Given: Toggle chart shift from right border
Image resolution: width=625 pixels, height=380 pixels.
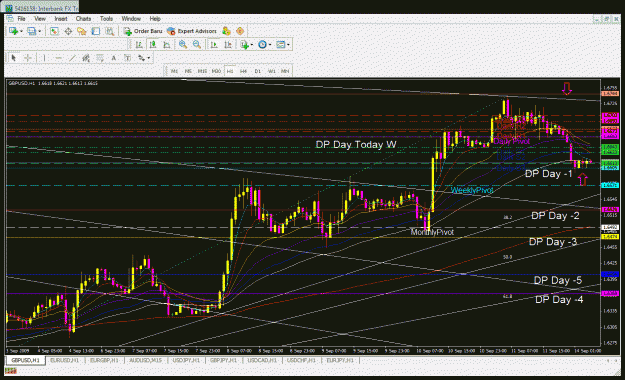Looking at the screenshot, I should point(228,45).
